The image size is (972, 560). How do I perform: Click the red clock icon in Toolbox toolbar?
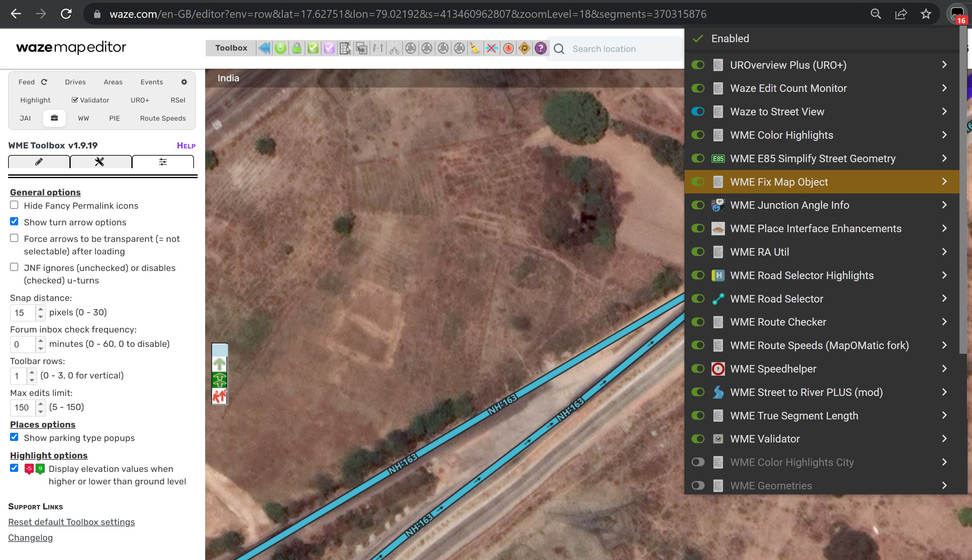pyautogui.click(x=508, y=48)
